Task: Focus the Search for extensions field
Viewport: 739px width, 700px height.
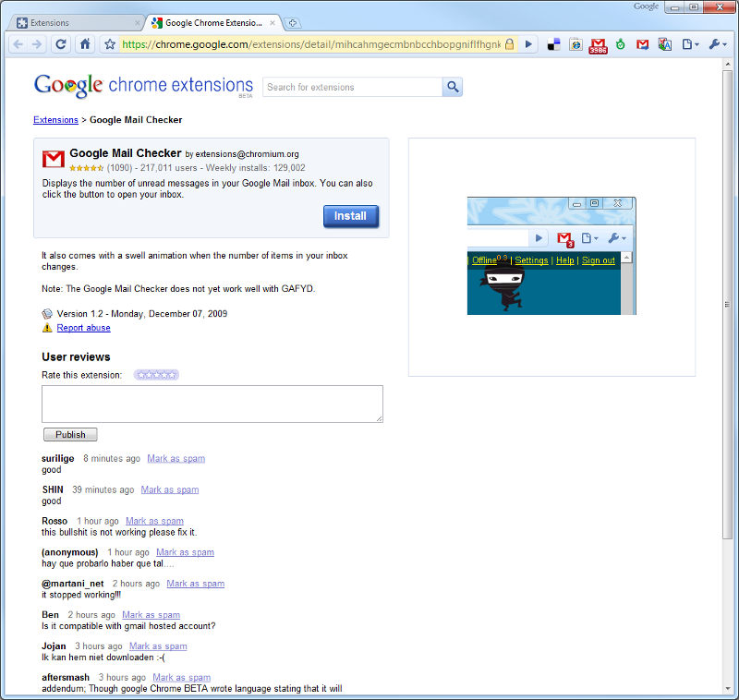Action: [x=352, y=87]
